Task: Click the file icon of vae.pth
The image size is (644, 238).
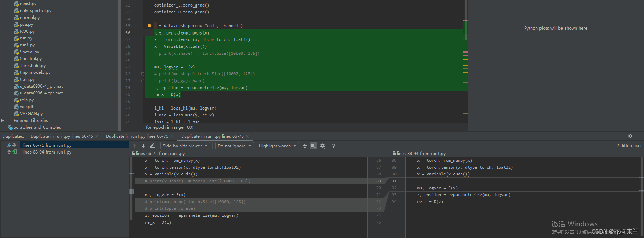Action: click(x=16, y=107)
